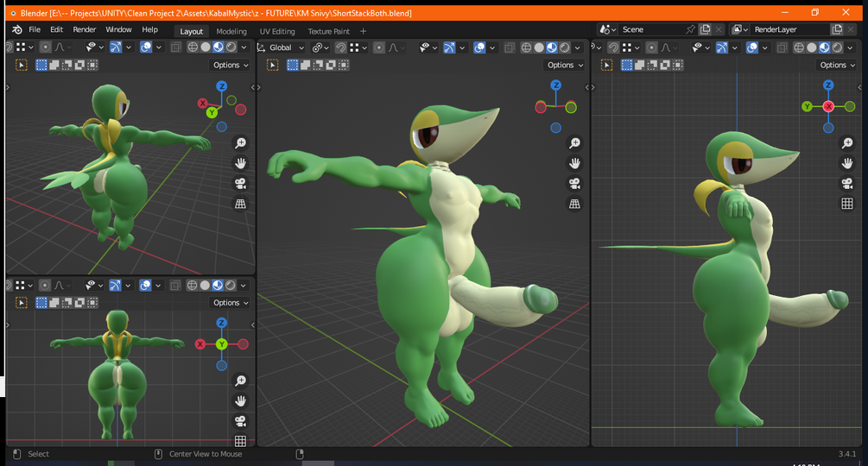Add a new workspace with plus button
This screenshot has width=868, height=466.
(x=363, y=32)
